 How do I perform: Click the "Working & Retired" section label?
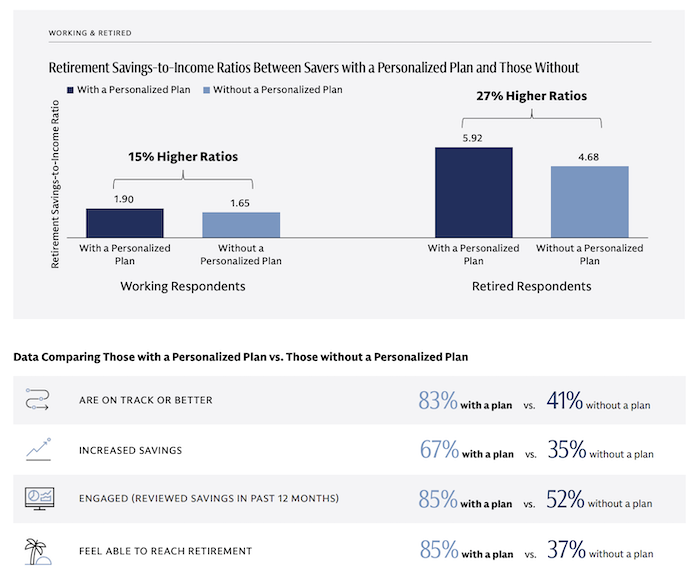(x=88, y=33)
